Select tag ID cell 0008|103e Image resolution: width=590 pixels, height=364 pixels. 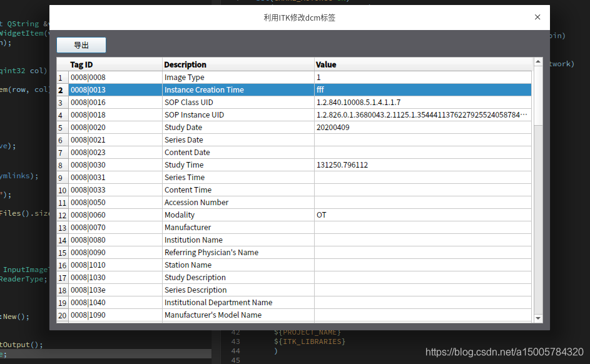(116, 290)
